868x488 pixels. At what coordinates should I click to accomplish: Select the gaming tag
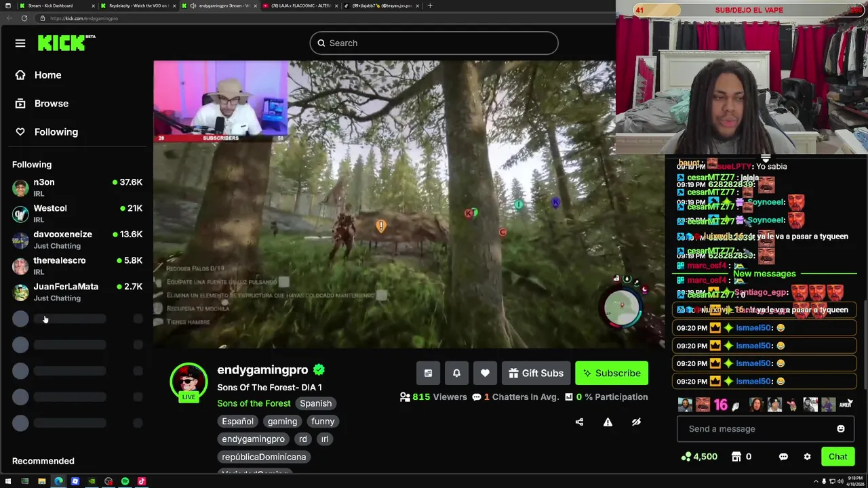[282, 422]
